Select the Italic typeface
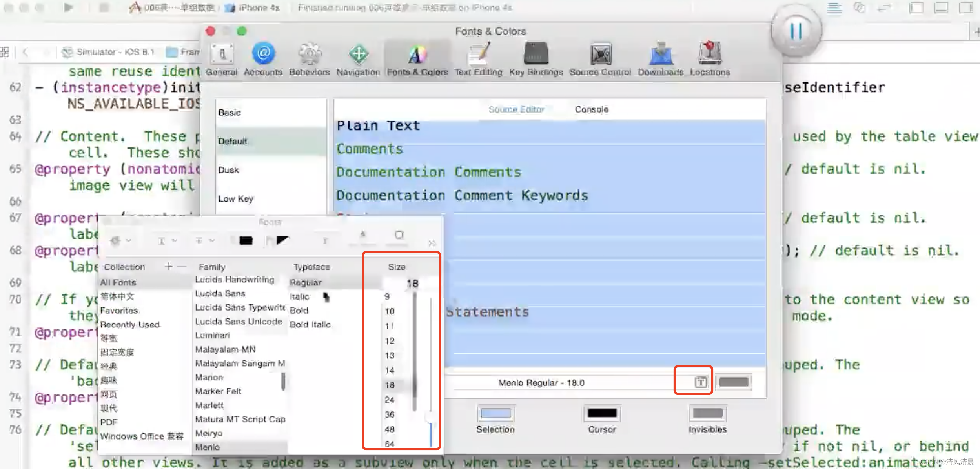The height and width of the screenshot is (469, 980). click(x=326, y=296)
